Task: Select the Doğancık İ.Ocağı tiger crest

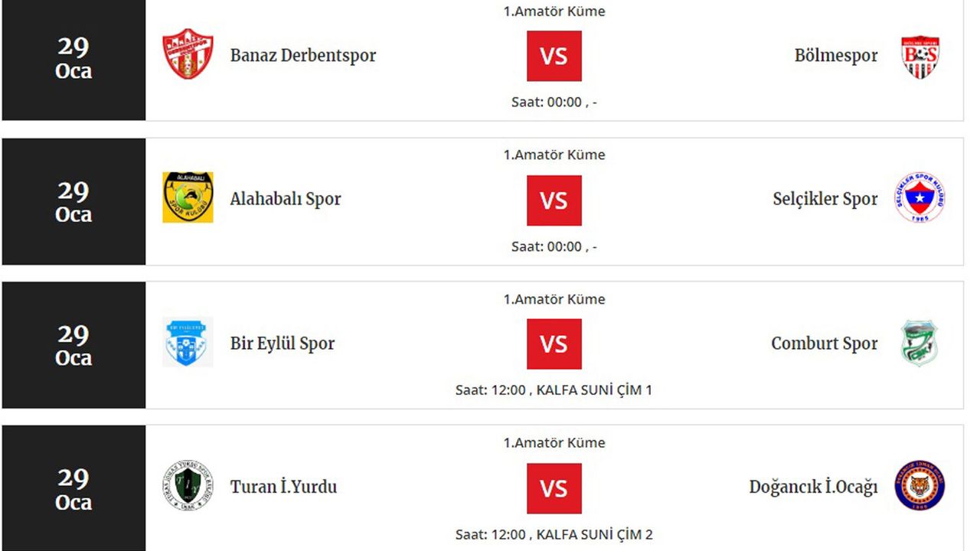Action: point(920,486)
